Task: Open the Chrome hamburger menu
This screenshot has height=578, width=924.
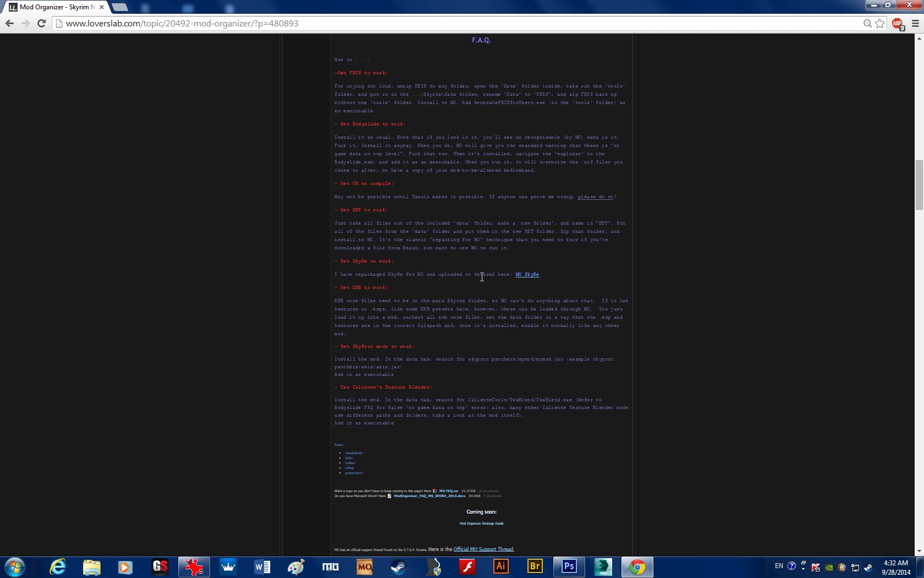Action: [915, 23]
